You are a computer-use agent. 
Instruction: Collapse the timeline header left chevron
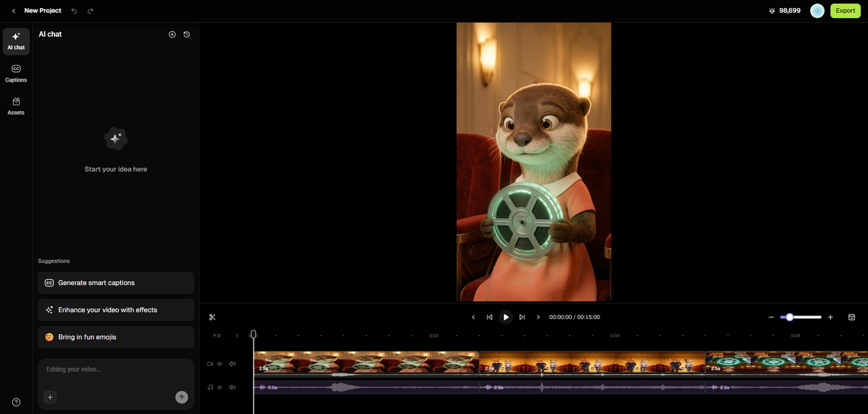tap(237, 335)
